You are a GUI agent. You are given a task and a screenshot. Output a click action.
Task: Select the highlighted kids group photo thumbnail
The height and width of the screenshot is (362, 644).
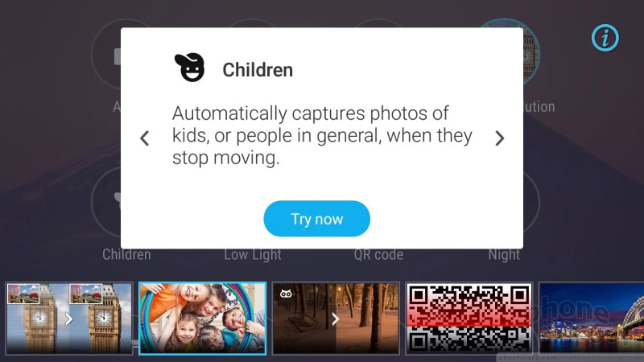[x=202, y=318]
